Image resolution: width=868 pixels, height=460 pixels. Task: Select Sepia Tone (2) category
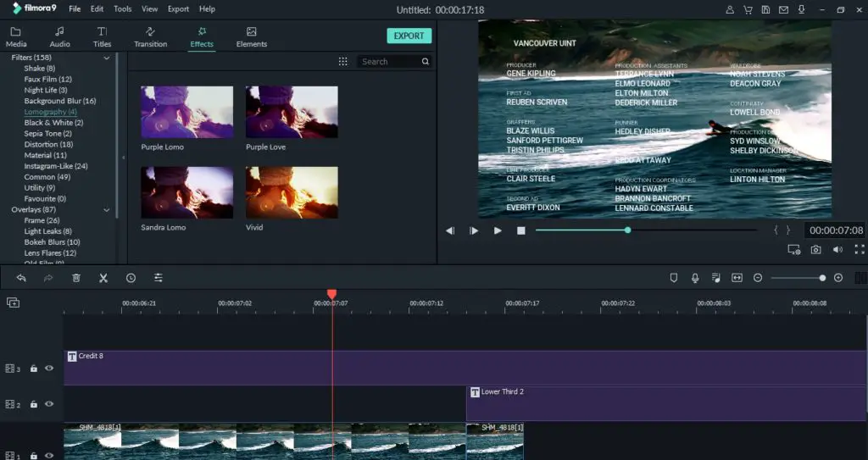pos(47,133)
